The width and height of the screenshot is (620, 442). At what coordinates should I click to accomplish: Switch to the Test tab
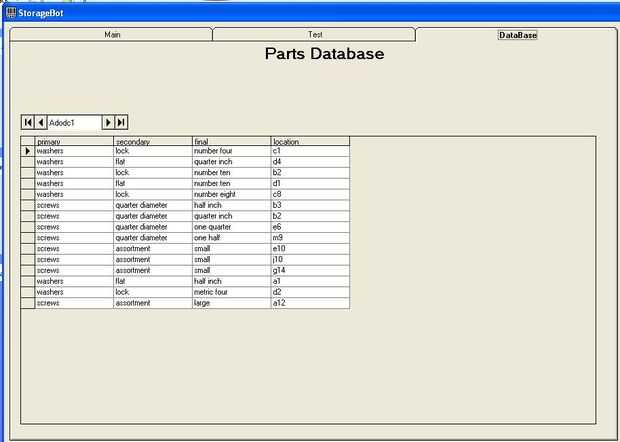[x=314, y=35]
